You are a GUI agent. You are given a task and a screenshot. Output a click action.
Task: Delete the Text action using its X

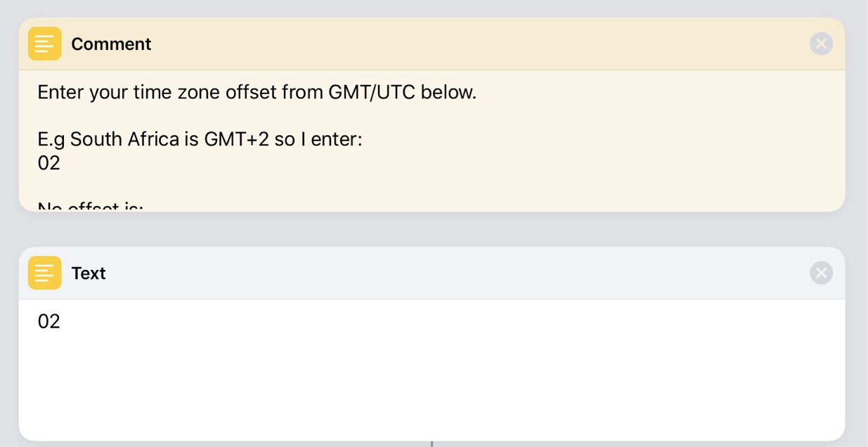coord(821,273)
